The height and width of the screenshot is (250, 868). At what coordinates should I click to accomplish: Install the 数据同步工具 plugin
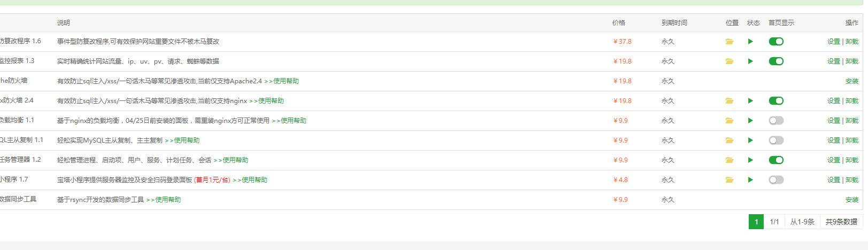pyautogui.click(x=851, y=200)
